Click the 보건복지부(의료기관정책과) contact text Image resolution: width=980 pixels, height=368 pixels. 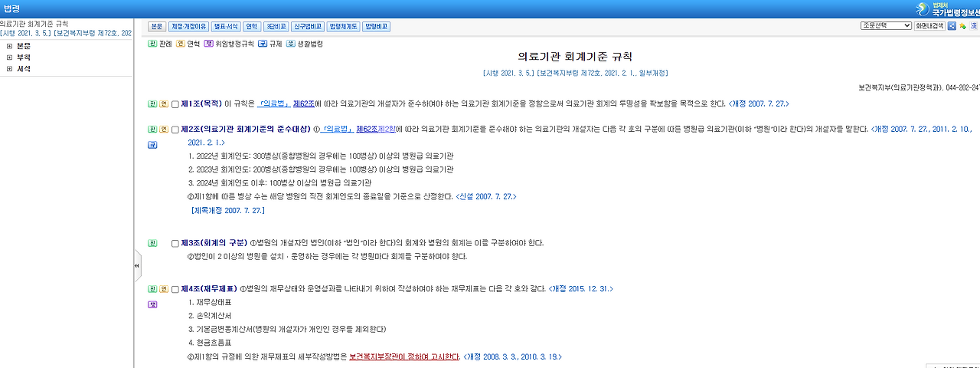click(x=919, y=88)
